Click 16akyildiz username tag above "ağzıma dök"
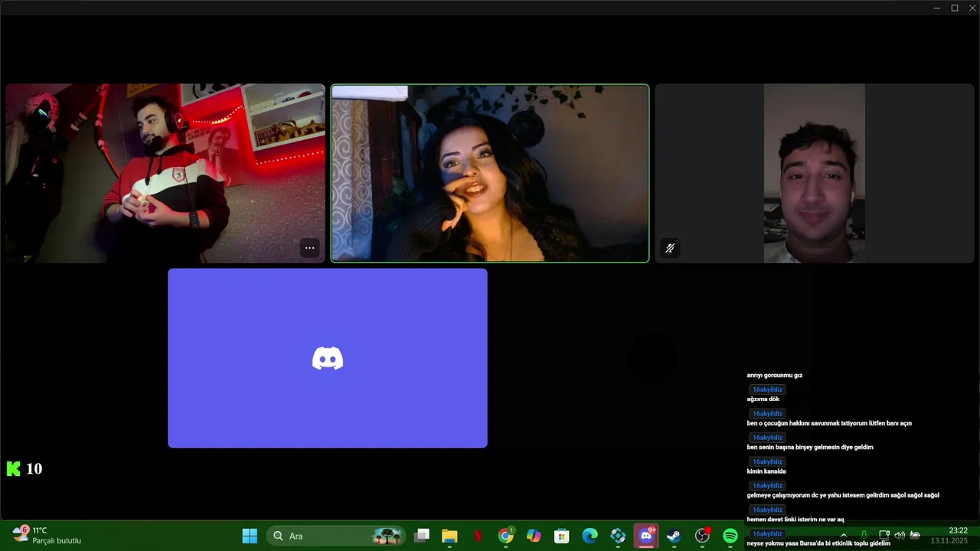 coord(767,390)
